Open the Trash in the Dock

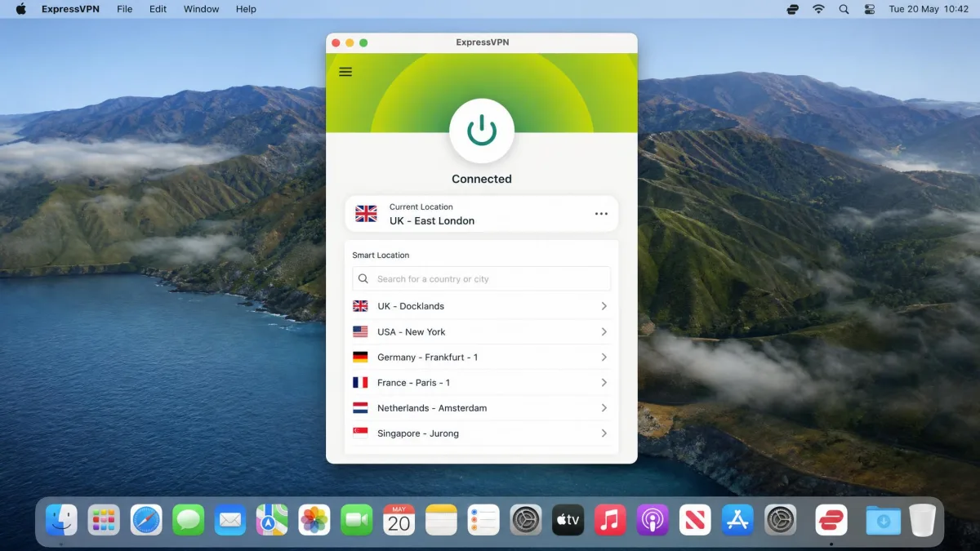[x=923, y=520]
